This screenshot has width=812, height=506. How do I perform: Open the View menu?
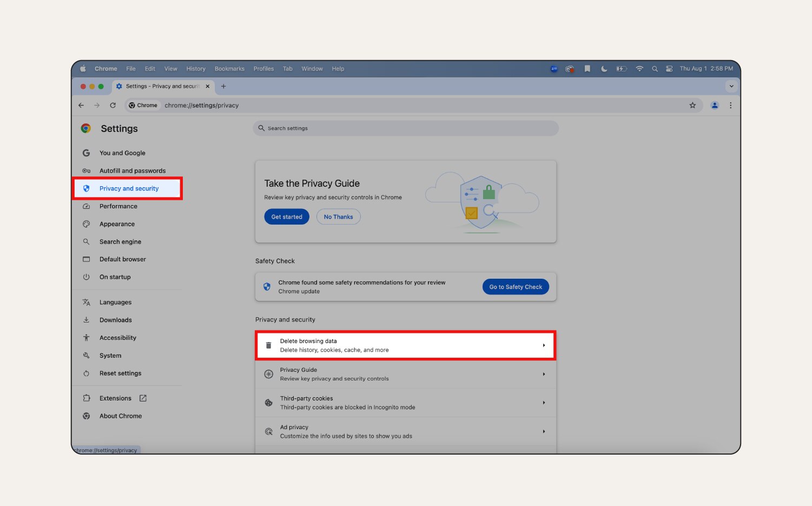[171, 69]
